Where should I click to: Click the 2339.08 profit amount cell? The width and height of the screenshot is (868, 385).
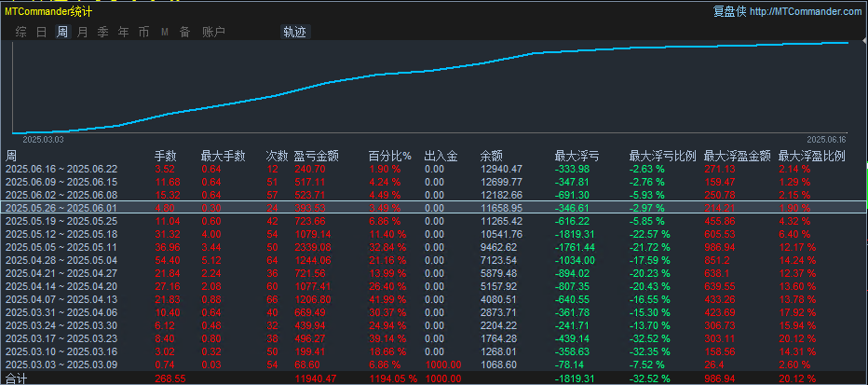point(313,247)
